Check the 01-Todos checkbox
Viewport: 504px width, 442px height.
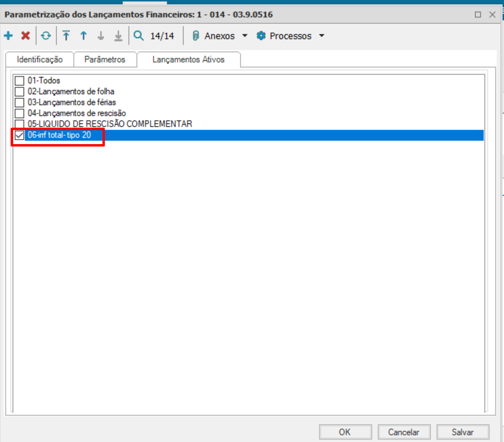(19, 81)
